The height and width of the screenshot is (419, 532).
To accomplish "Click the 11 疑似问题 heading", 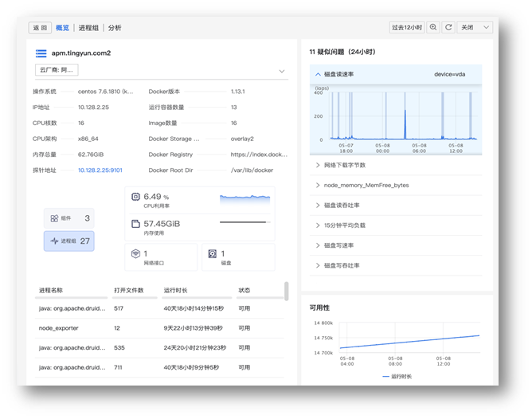I will click(x=342, y=52).
